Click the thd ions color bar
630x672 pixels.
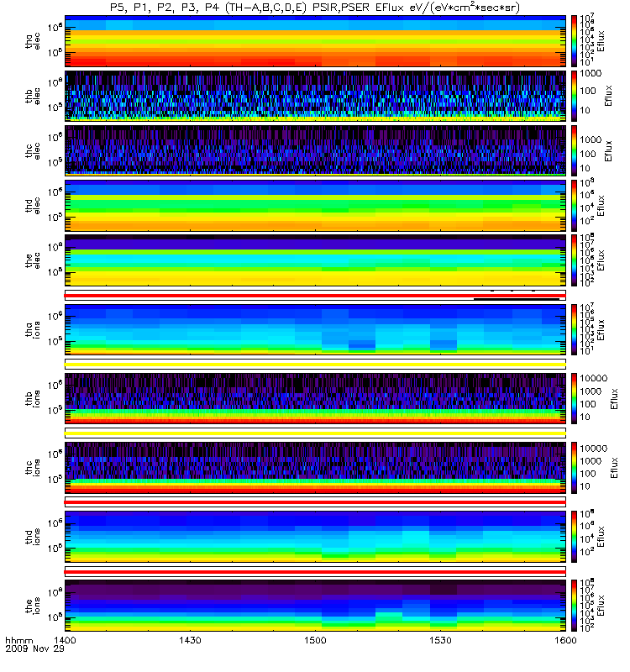pyautogui.click(x=575, y=536)
